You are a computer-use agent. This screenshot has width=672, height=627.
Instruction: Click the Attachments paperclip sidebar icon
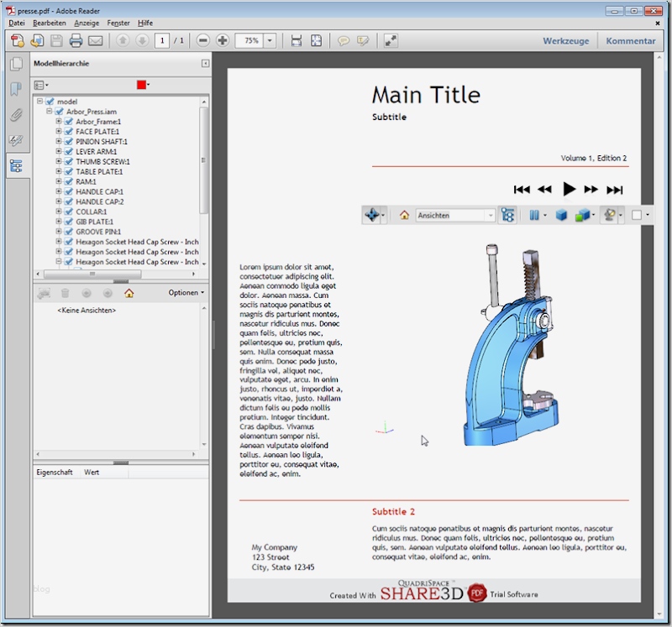(16, 115)
